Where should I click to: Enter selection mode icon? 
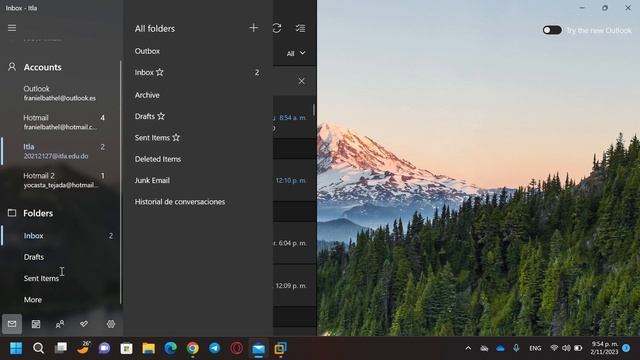[300, 28]
